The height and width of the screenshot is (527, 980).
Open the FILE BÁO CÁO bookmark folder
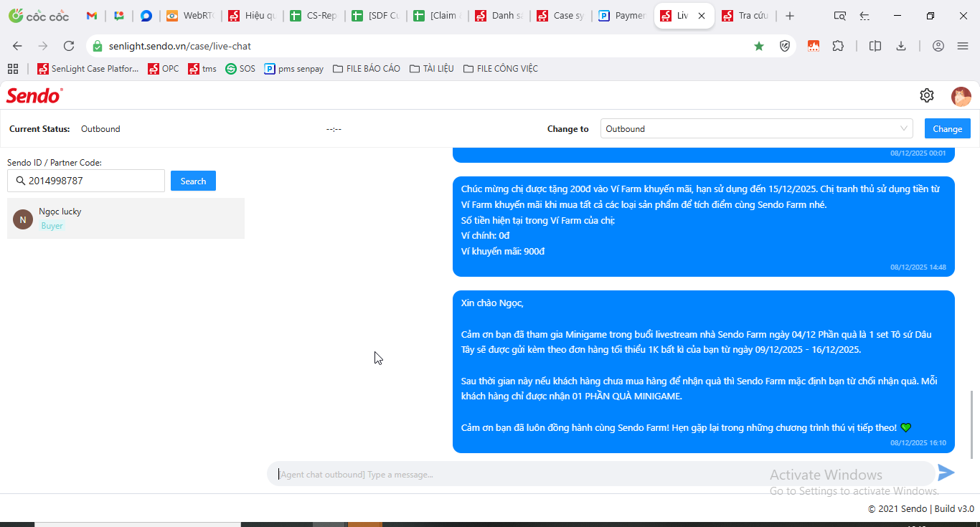click(367, 69)
